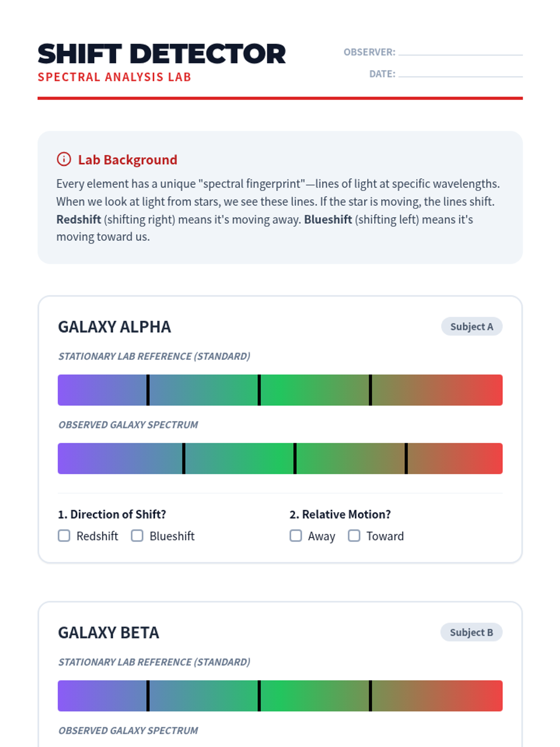Click the Subject A badge

pyautogui.click(x=471, y=326)
